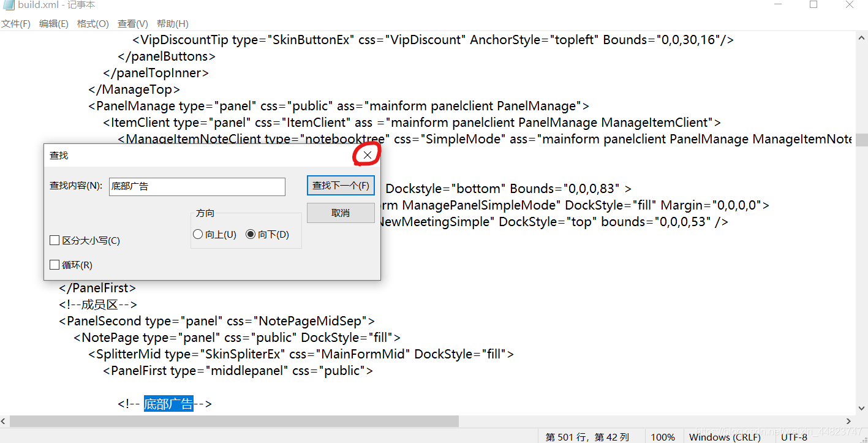Click the NotePage type="panel" line
Screen dimensions: 868x443
coord(237,338)
